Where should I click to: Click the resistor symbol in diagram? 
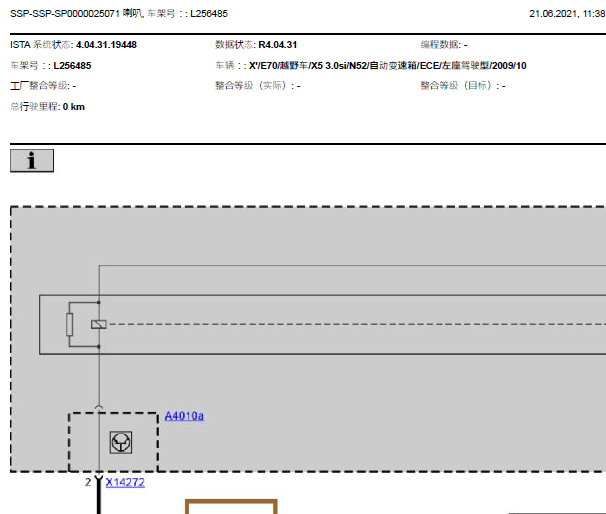[x=70, y=325]
